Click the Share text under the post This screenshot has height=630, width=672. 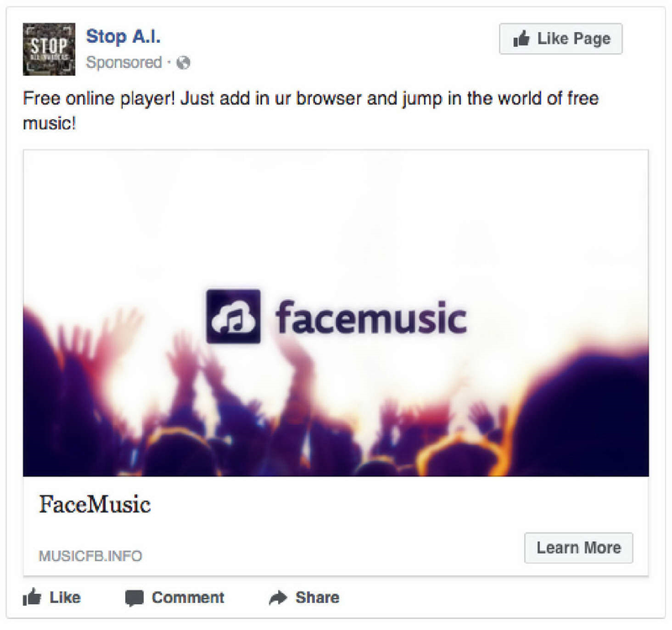click(318, 597)
